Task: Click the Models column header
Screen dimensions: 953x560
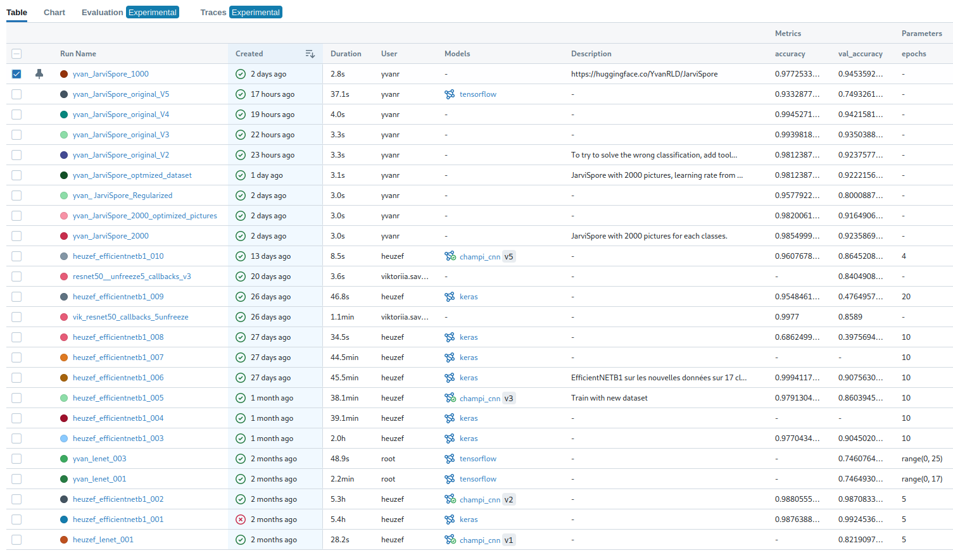Action: point(457,54)
